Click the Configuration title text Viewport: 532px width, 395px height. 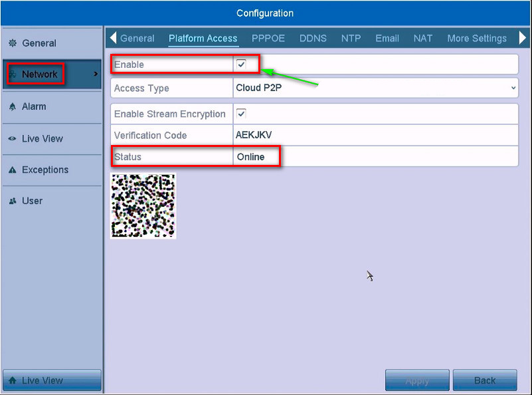point(265,13)
